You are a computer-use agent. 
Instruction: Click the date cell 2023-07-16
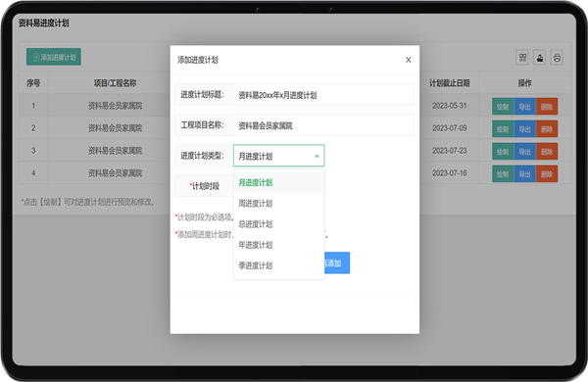(x=449, y=173)
